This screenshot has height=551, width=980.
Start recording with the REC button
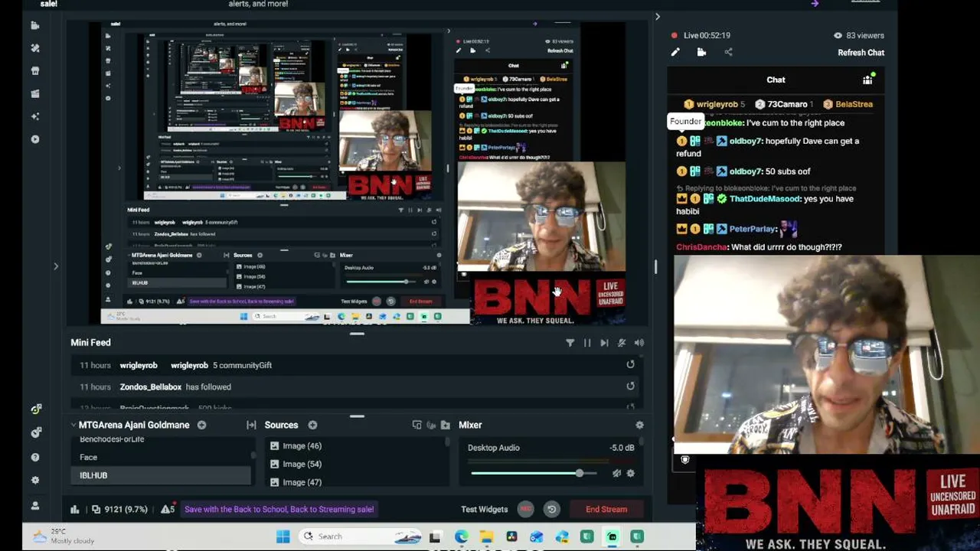pyautogui.click(x=525, y=509)
